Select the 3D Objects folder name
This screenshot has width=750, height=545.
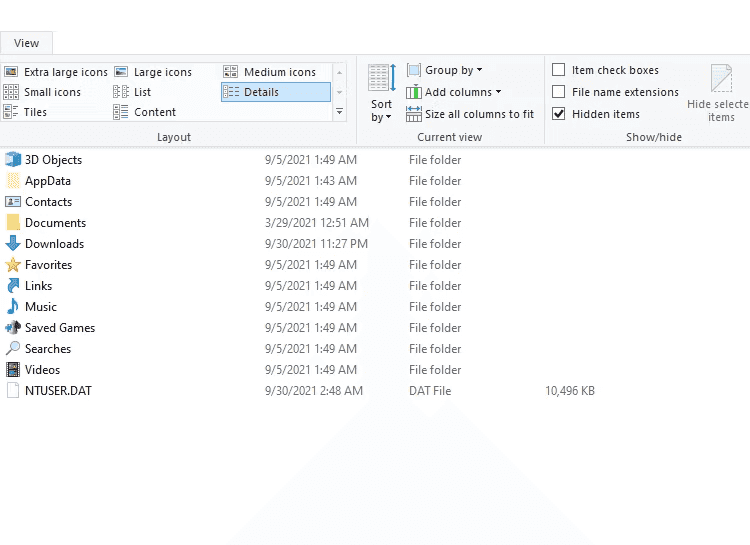click(x=54, y=160)
